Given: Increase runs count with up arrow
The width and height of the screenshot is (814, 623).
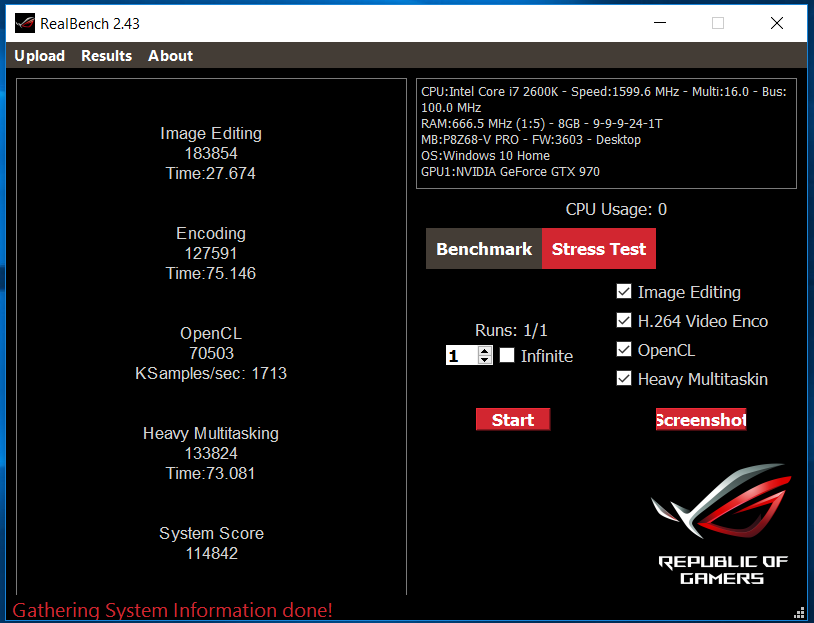Looking at the screenshot, I should click(x=485, y=350).
